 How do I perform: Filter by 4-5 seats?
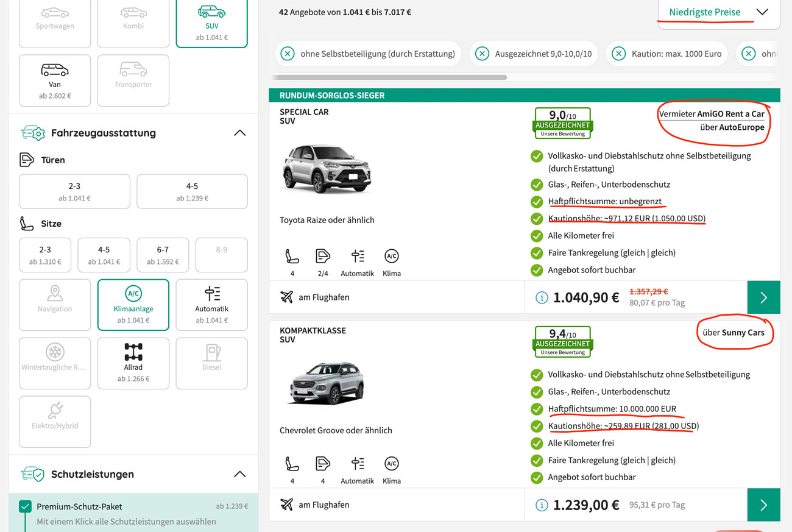point(104,255)
